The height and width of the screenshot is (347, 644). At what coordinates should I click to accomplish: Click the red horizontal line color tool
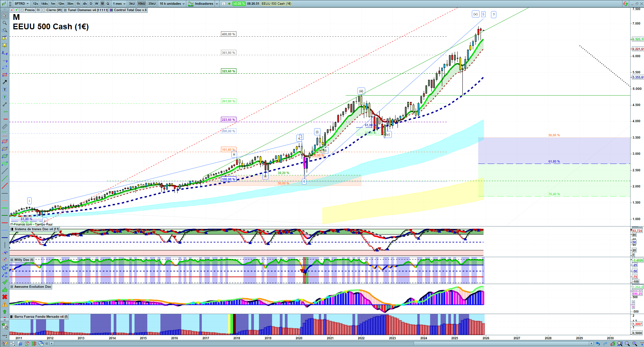coord(5,223)
